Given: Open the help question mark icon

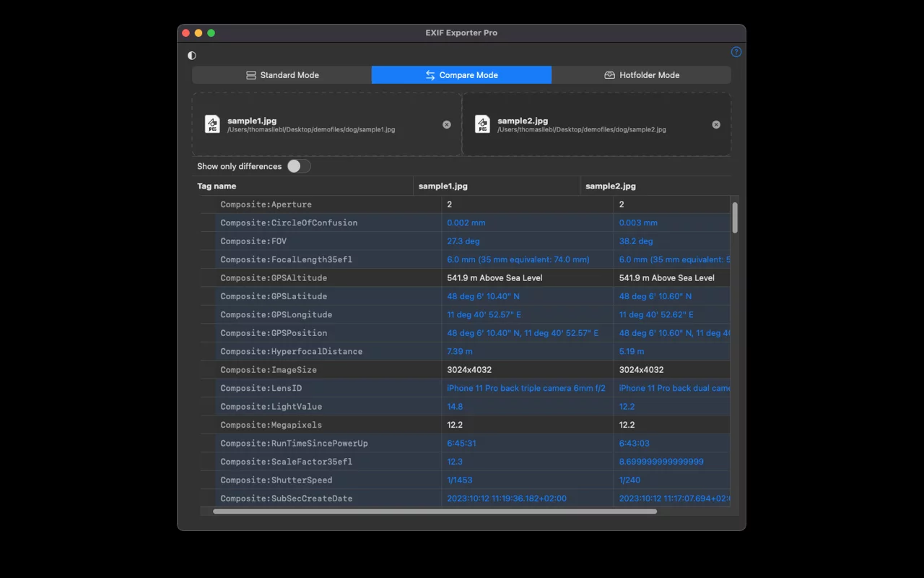Looking at the screenshot, I should click(736, 52).
